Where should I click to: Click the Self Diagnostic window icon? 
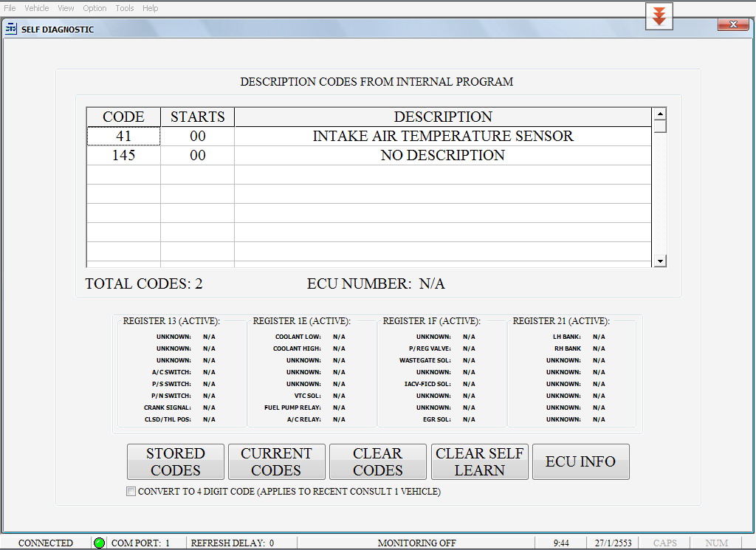(11, 30)
